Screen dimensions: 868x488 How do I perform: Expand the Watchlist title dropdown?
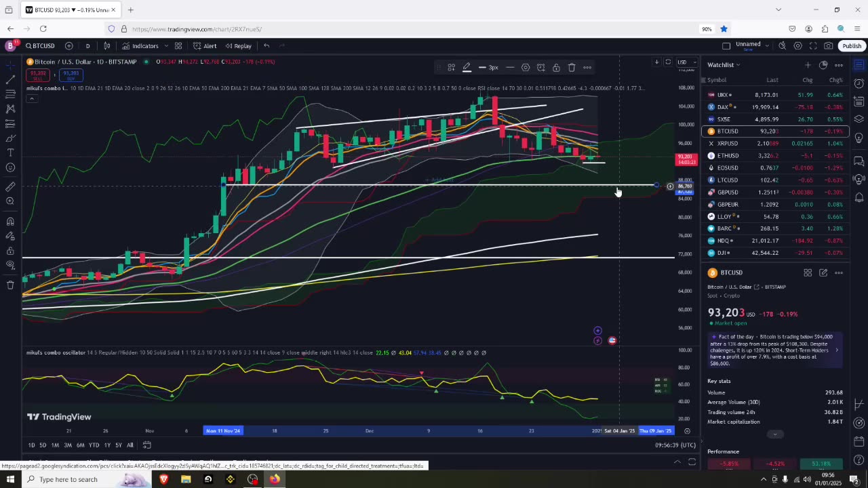point(724,65)
